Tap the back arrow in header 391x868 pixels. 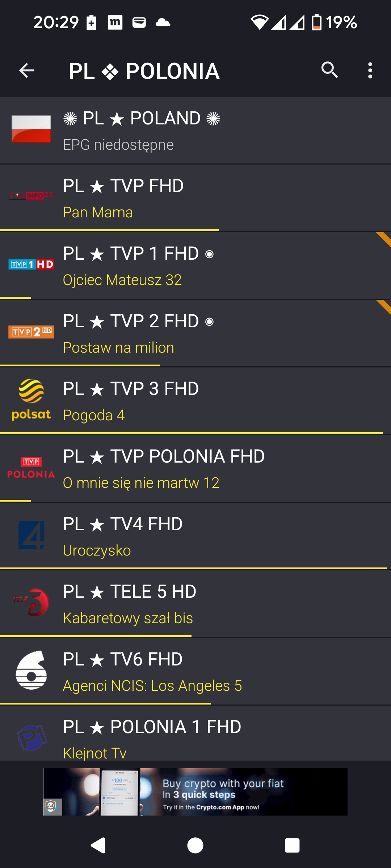(27, 71)
